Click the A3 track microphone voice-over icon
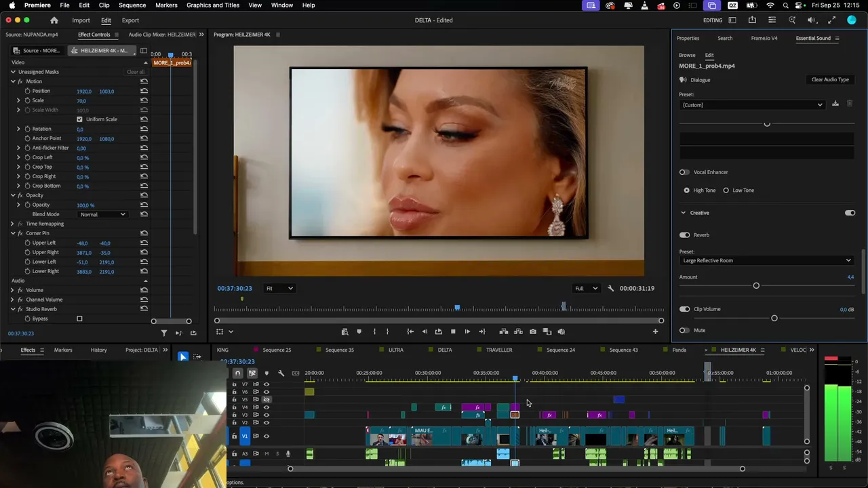Viewport: 868px width, 488px height. [x=288, y=453]
